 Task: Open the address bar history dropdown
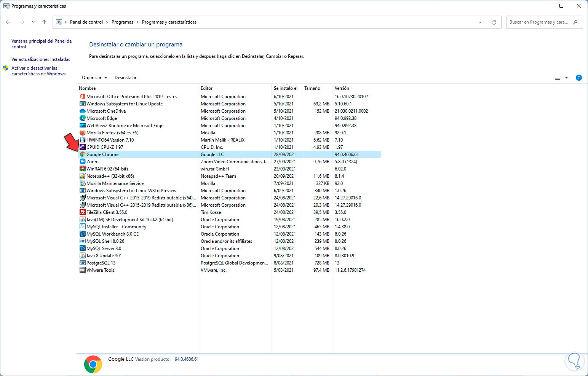tap(480, 22)
